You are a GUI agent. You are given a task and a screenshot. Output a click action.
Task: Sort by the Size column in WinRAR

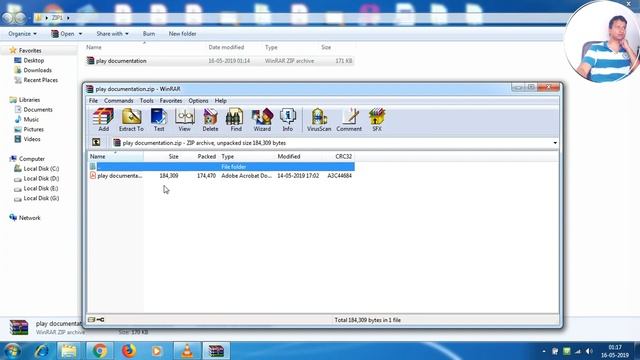[162, 156]
